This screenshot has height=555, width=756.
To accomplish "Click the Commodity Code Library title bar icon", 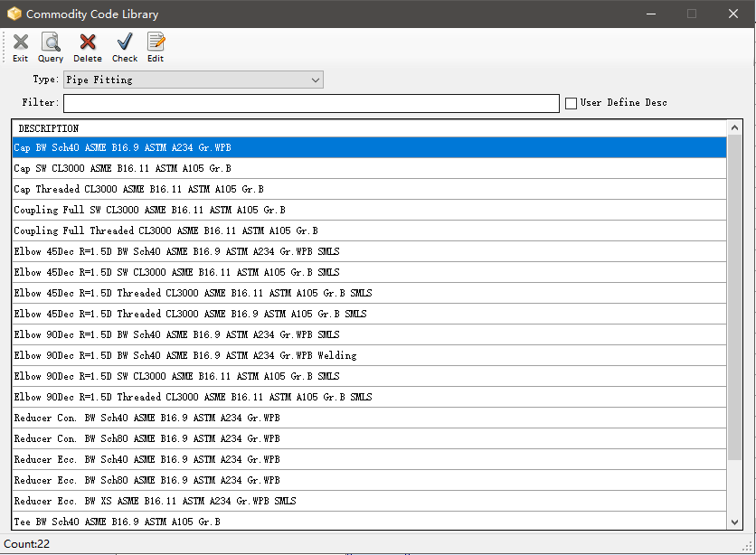I will click(13, 14).
